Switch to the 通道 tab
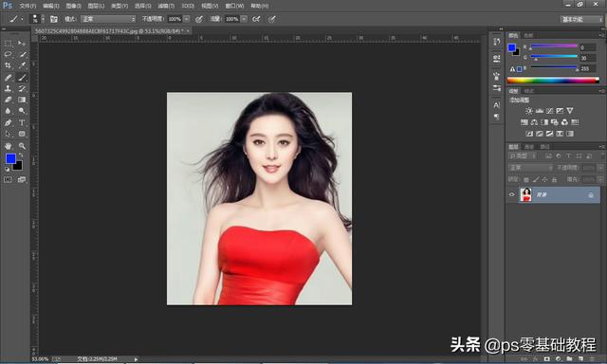The width and height of the screenshot is (607, 364). tap(529, 147)
